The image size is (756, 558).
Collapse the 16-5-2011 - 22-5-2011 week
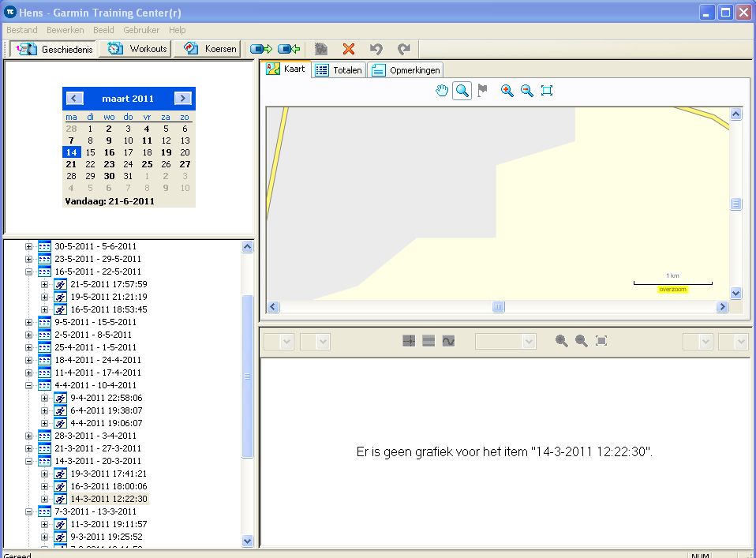point(29,272)
